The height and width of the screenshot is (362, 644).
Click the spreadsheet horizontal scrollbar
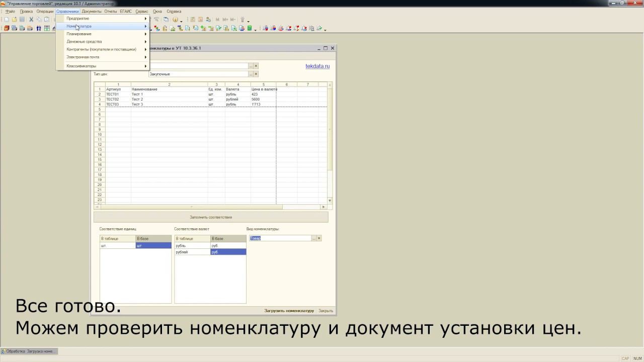(x=211, y=207)
